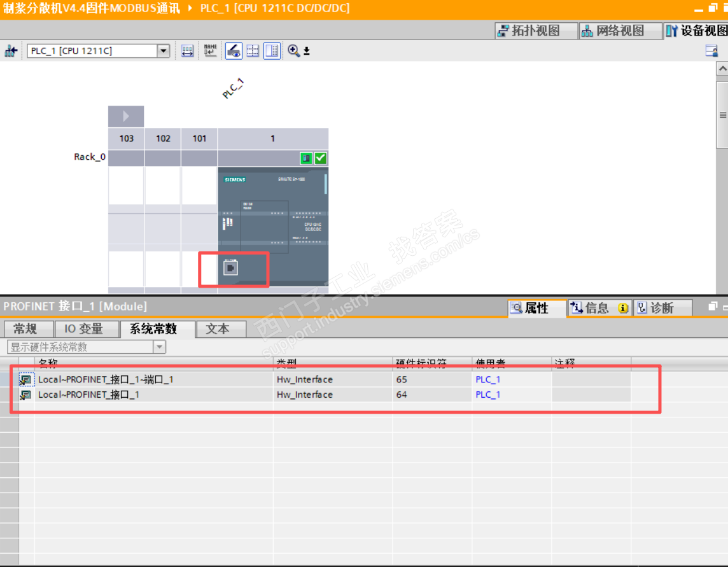Click the 使用者 column header
Screen dimensions: 728x567
(x=512, y=363)
